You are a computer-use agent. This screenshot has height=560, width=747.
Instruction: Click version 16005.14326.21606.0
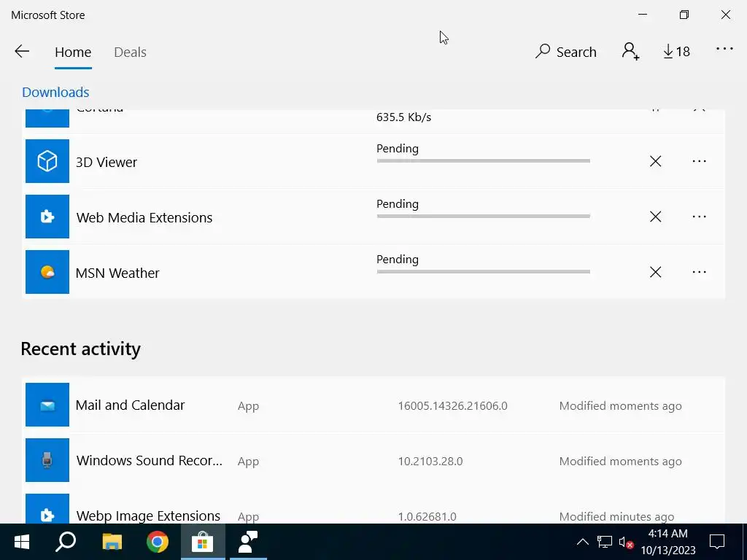tap(452, 405)
